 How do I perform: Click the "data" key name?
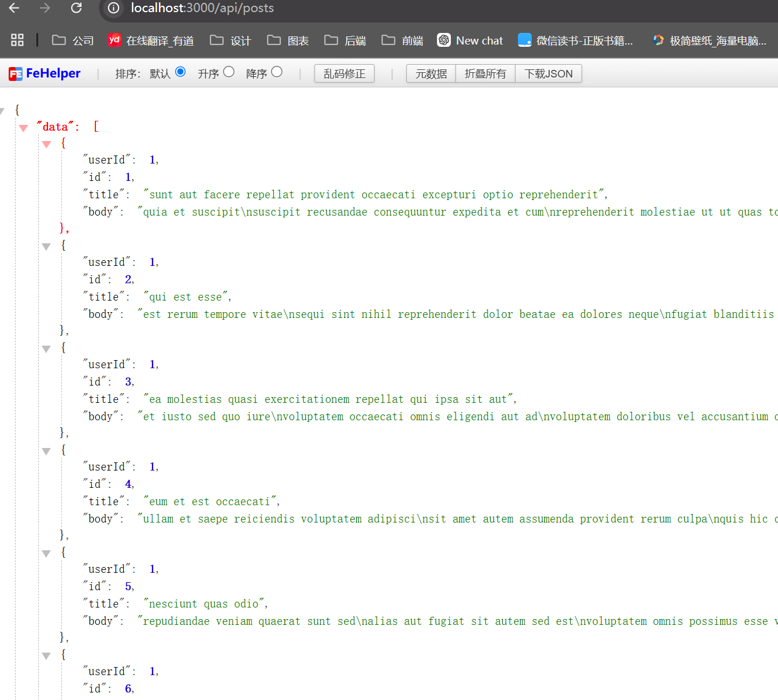point(55,127)
